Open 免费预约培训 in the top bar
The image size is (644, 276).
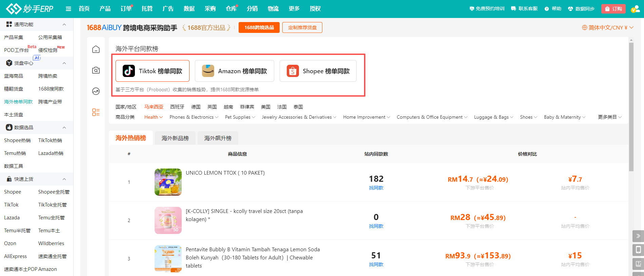click(x=487, y=9)
